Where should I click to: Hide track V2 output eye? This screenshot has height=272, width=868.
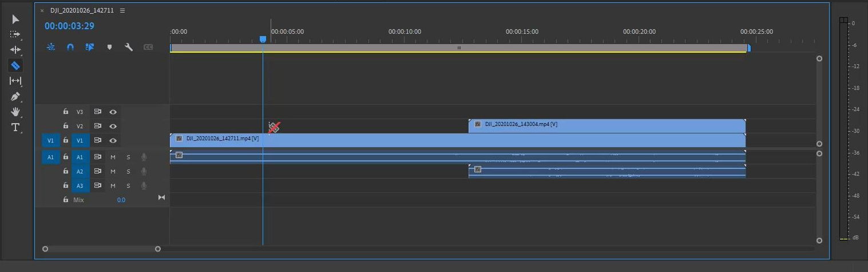[113, 126]
